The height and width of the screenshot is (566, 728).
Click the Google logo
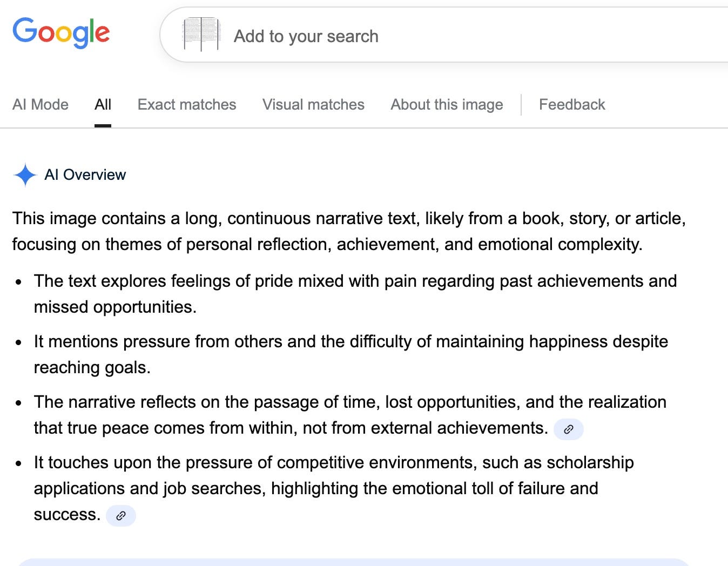point(60,33)
